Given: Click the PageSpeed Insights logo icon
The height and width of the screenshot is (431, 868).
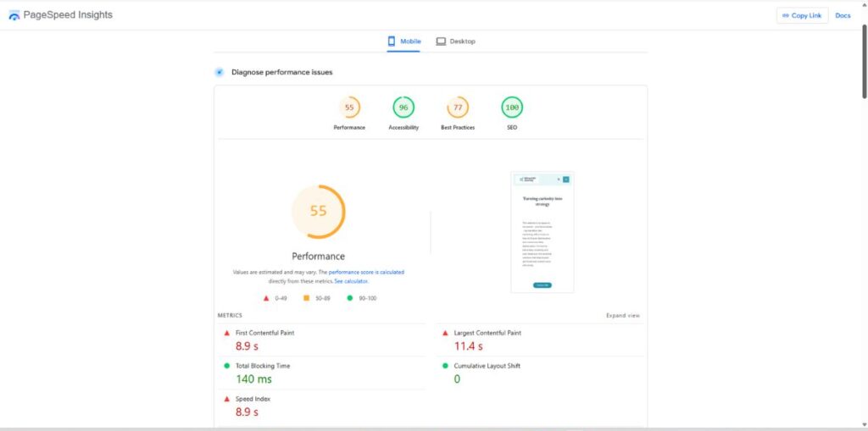Looking at the screenshot, I should click(x=14, y=15).
